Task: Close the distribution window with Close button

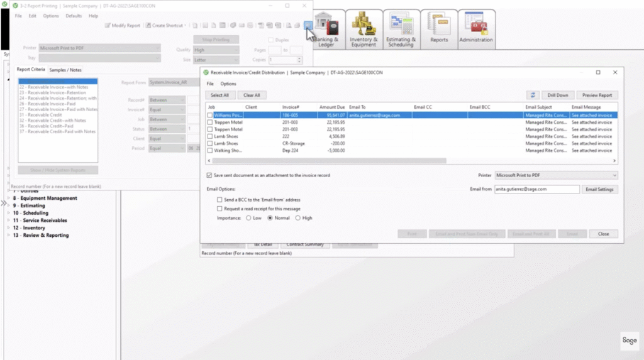Action: coord(603,234)
